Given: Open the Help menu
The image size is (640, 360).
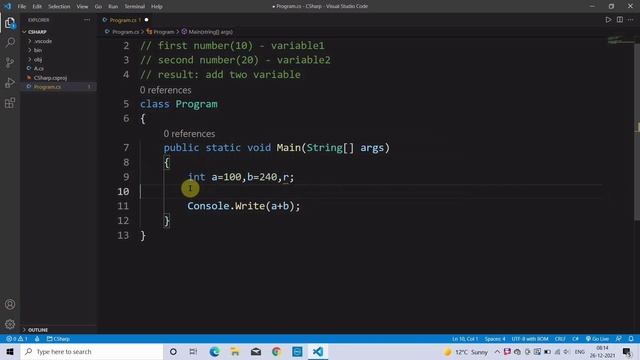Looking at the screenshot, I should [157, 7].
